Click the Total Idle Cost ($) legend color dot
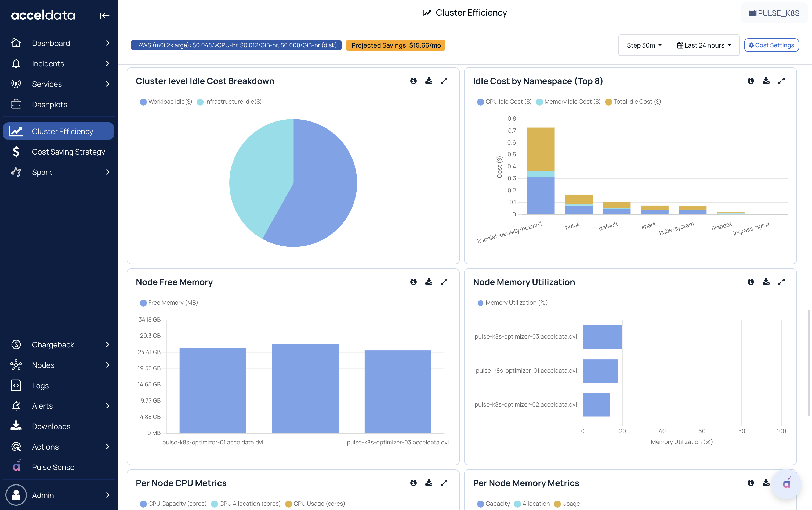The image size is (812, 510). [x=608, y=102]
